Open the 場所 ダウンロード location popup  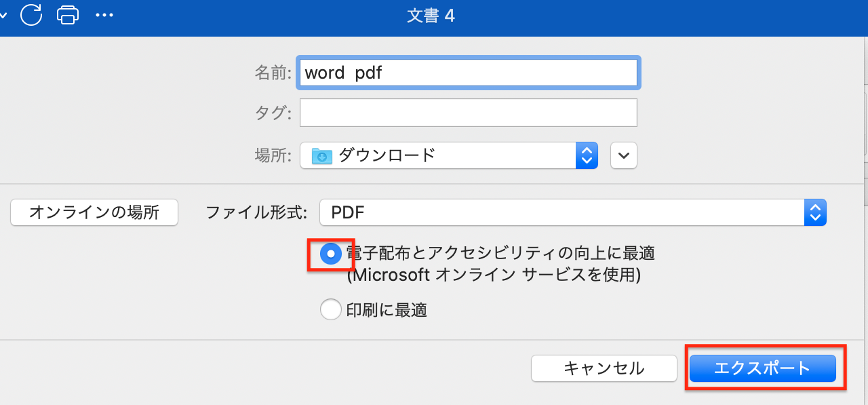449,155
